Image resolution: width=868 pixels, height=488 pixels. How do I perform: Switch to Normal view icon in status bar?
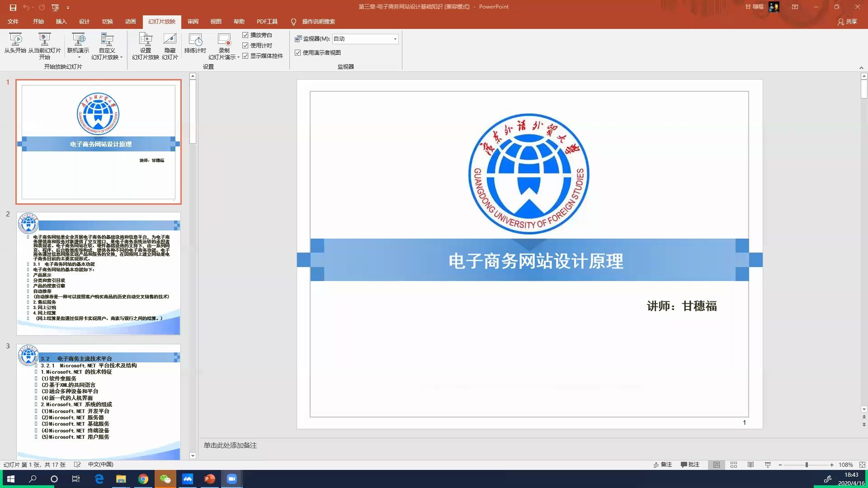point(717,465)
